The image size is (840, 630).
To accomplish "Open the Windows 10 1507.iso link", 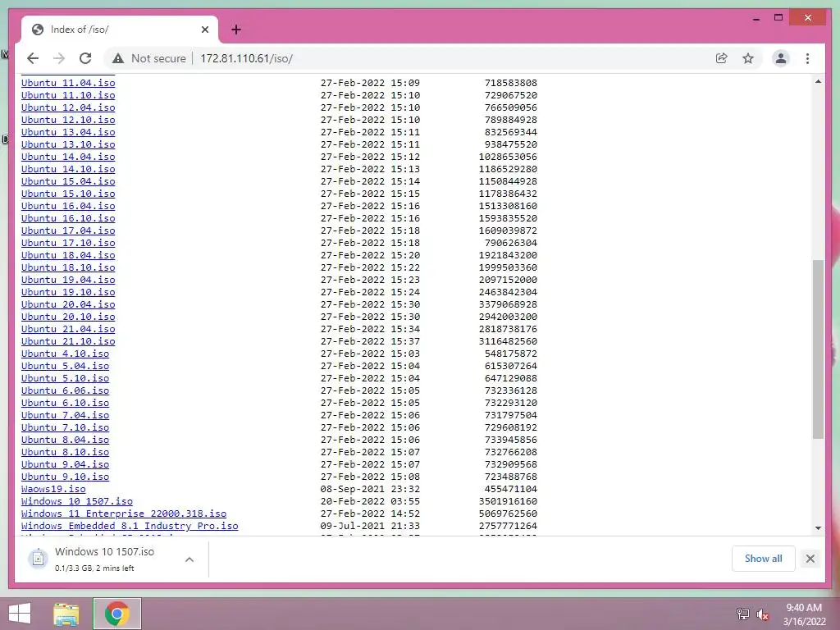I will [x=77, y=502].
